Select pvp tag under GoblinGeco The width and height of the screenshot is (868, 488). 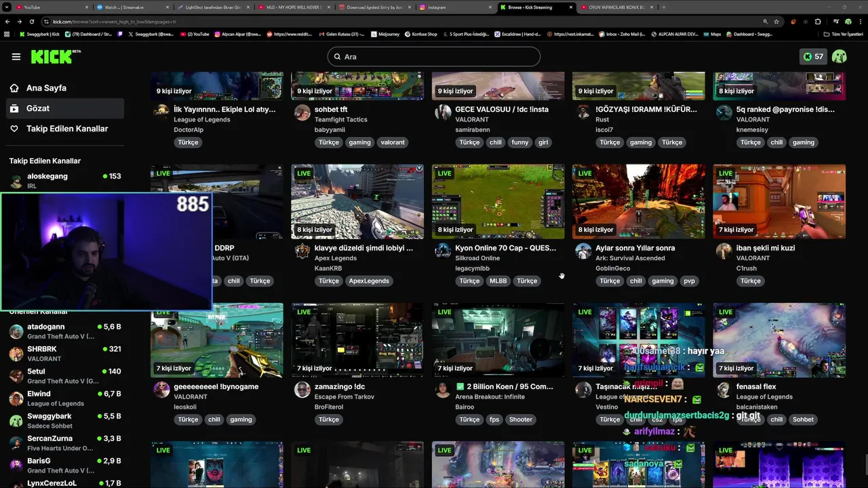coord(689,281)
